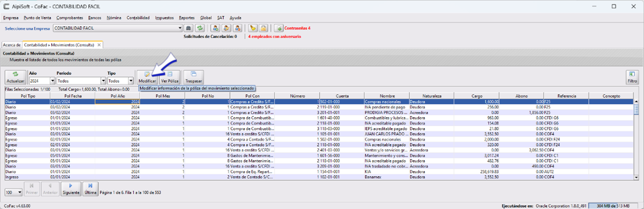Image resolution: width=644 pixels, height=209 pixels.
Task: Click the 4 empleados con aniversario notice
Action: (x=274, y=36)
